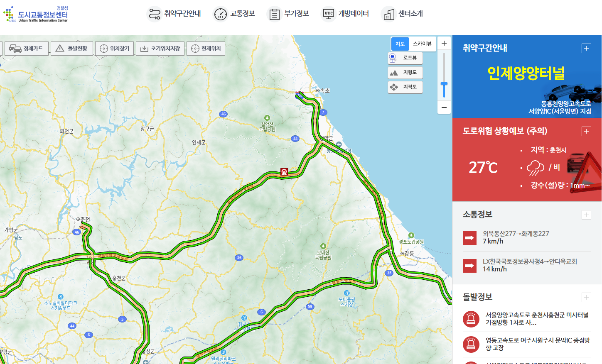This screenshot has height=364, width=602.
Task: Click route 56 shield on the map
Action: click(239, 258)
